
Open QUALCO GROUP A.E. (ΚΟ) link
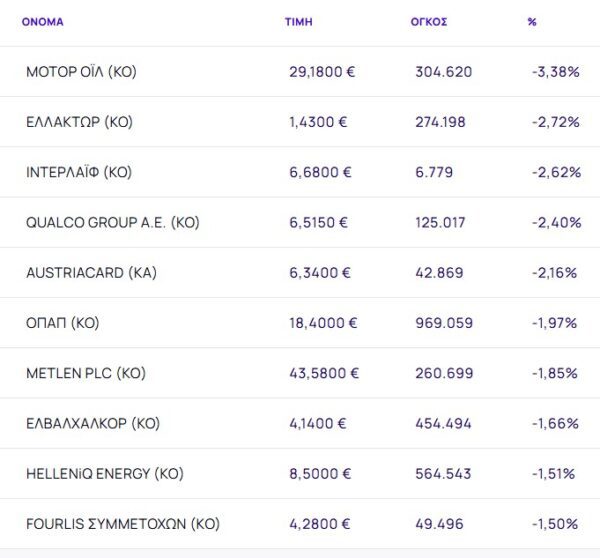pyautogui.click(x=113, y=223)
